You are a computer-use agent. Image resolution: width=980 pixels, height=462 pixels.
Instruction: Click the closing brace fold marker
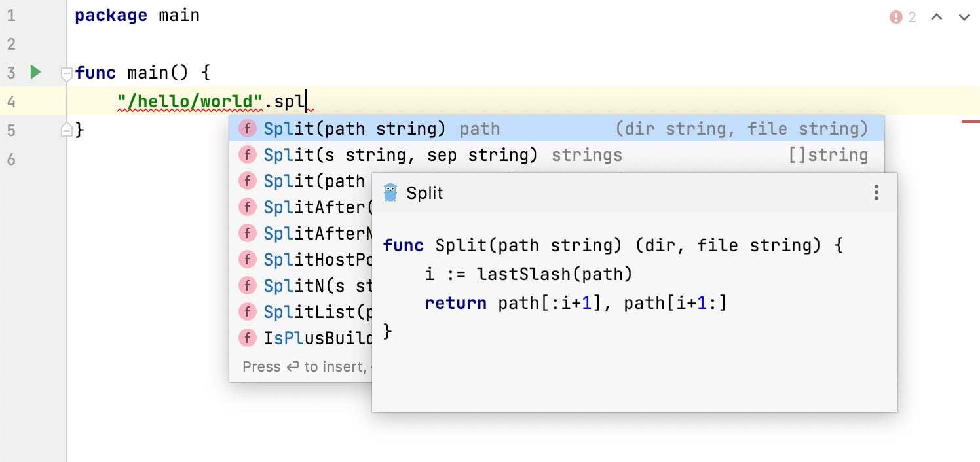tap(66, 131)
